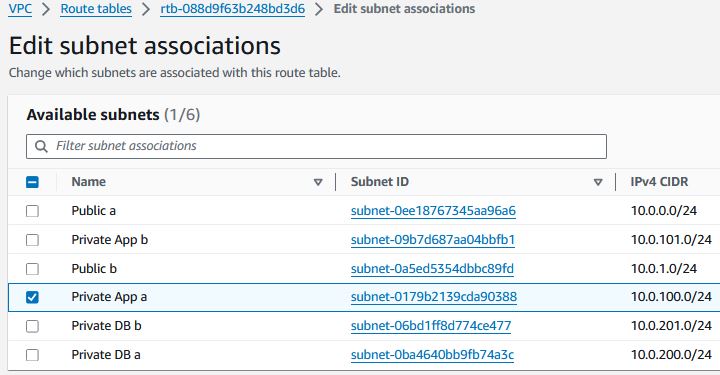Select the Private App b checkbox
Viewport: 720px width, 375px height.
click(x=32, y=240)
